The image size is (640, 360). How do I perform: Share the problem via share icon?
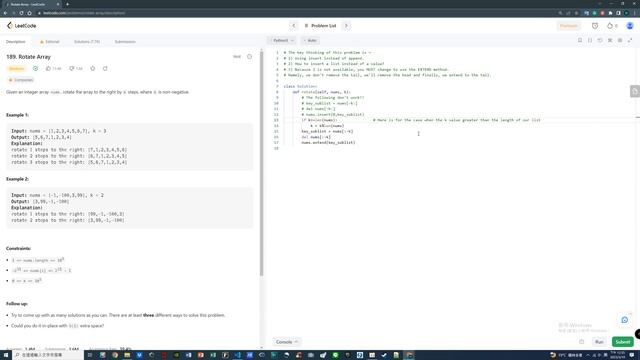coord(105,69)
